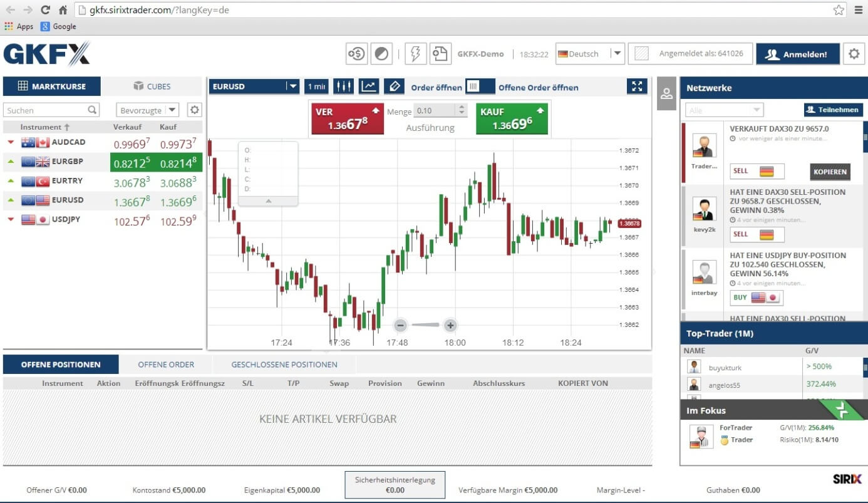Click SELL button on kevy2k trade
The image size is (868, 503).
point(757,234)
